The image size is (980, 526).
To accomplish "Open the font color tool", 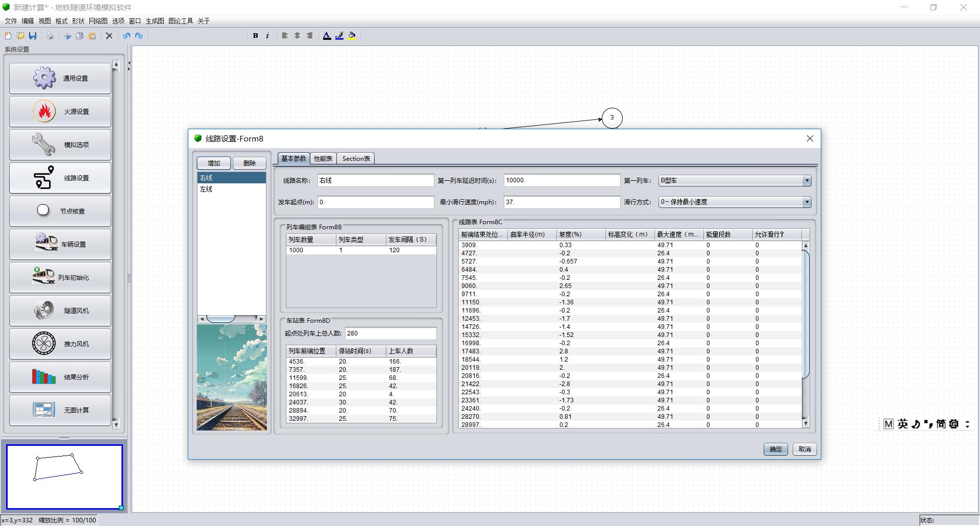I will (x=327, y=36).
